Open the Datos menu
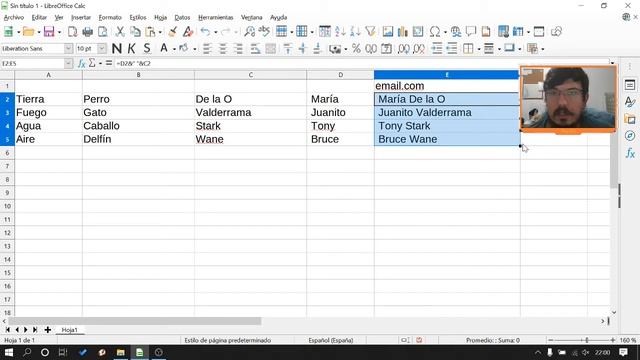 coord(182,17)
